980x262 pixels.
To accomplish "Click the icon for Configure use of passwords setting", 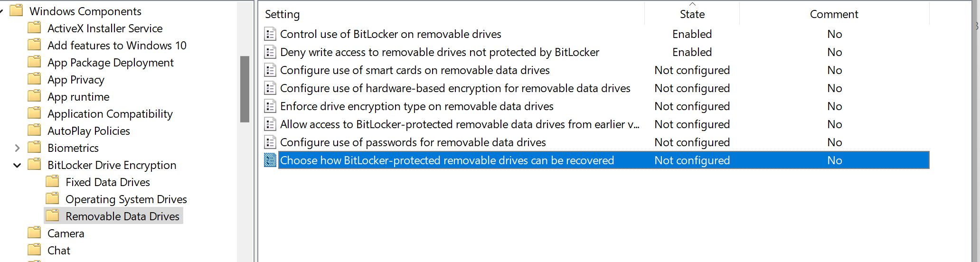I will [x=270, y=142].
